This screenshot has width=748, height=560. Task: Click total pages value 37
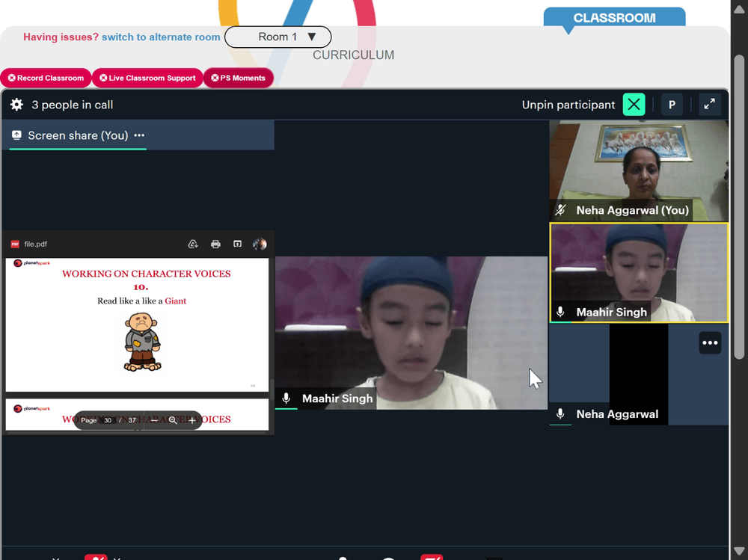click(x=132, y=420)
